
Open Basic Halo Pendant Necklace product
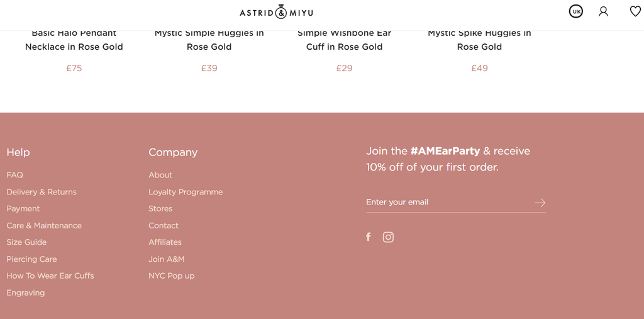74,40
